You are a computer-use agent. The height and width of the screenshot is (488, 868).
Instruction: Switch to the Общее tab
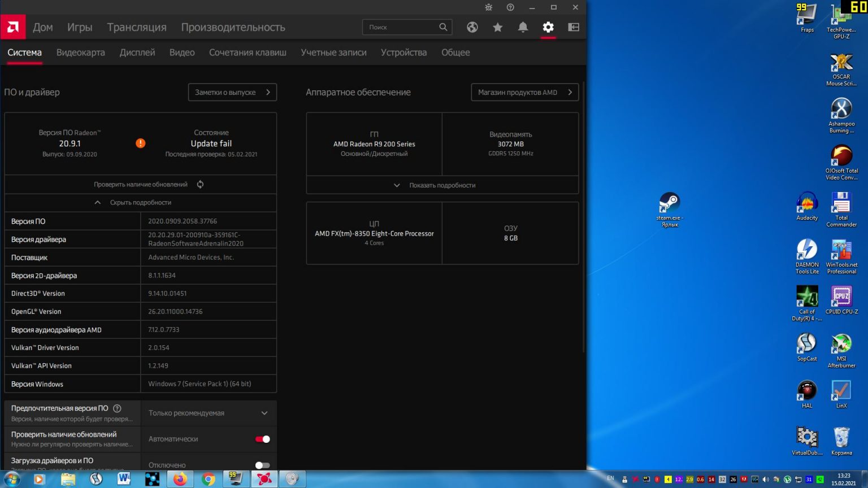click(x=455, y=52)
